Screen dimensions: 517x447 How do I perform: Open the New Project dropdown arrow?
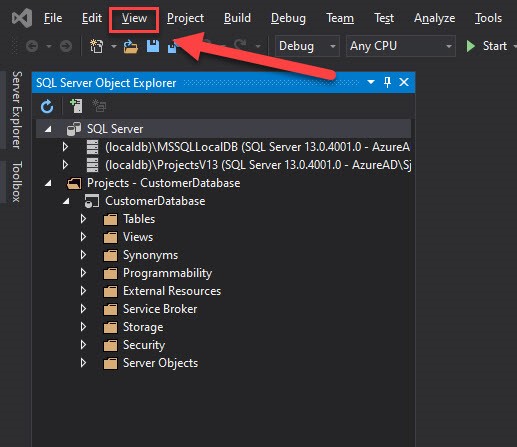[114, 46]
